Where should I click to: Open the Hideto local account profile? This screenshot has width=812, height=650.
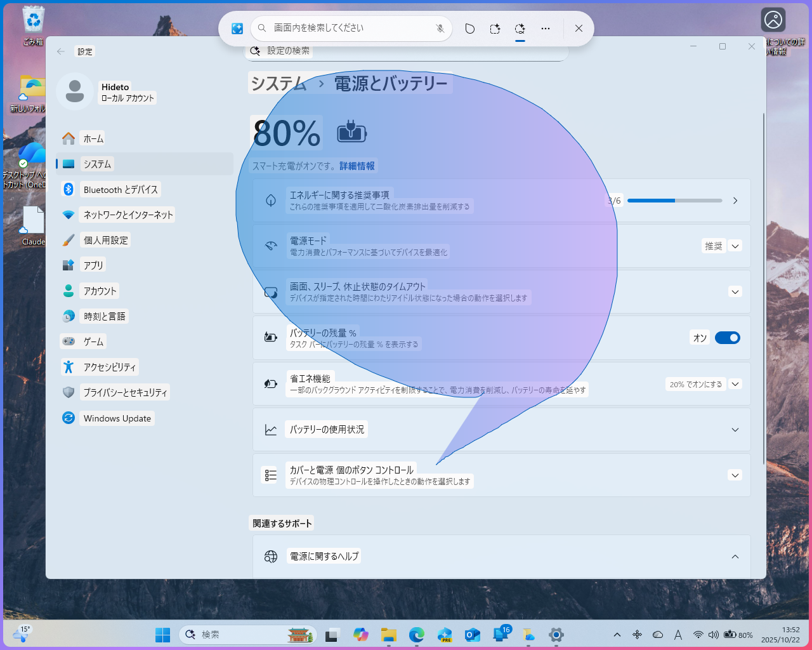pyautogui.click(x=107, y=92)
